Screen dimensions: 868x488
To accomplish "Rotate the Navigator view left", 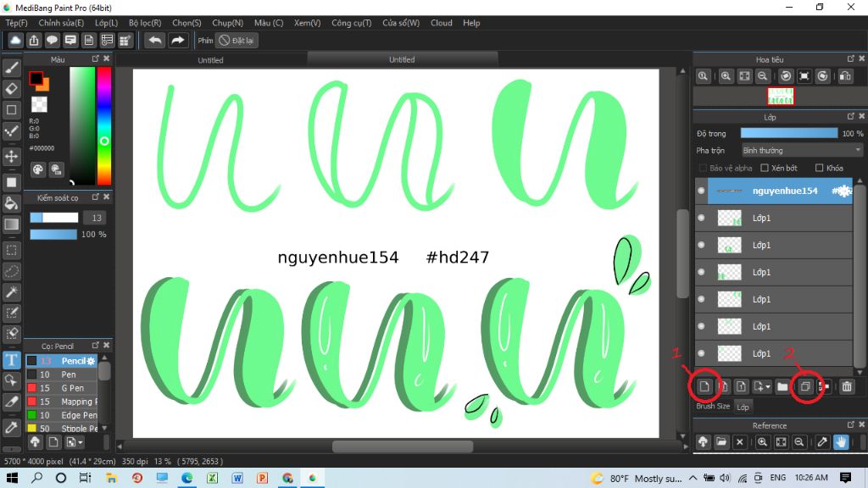I will [x=786, y=76].
